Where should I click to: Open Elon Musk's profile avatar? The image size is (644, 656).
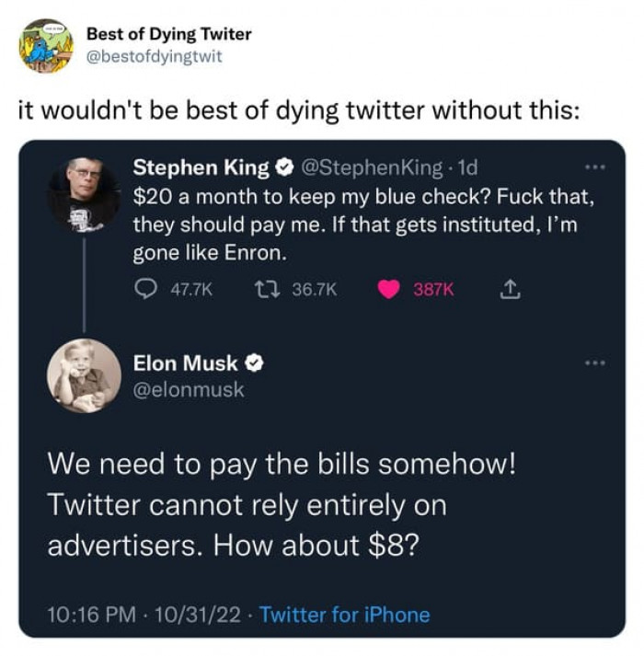84,375
